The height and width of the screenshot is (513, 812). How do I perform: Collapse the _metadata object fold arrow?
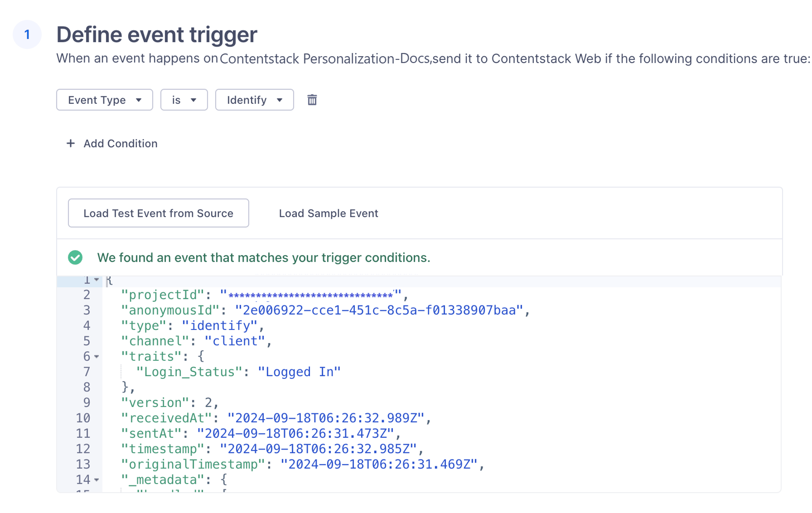tap(97, 480)
